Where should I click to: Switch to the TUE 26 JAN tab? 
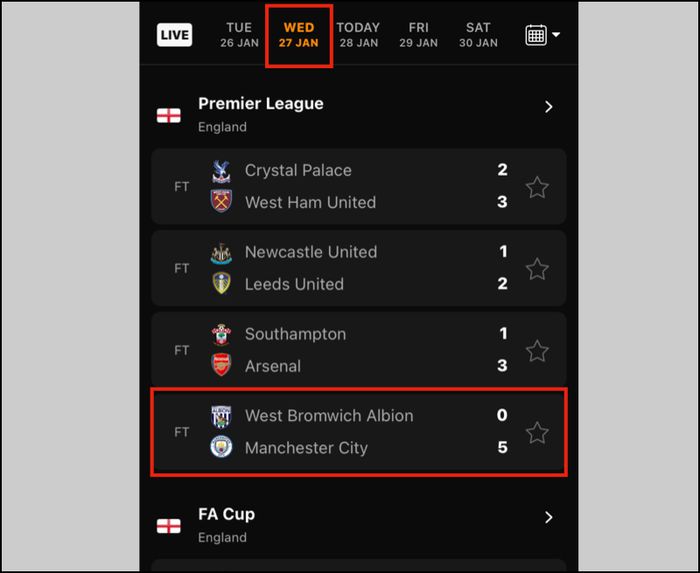(239, 35)
